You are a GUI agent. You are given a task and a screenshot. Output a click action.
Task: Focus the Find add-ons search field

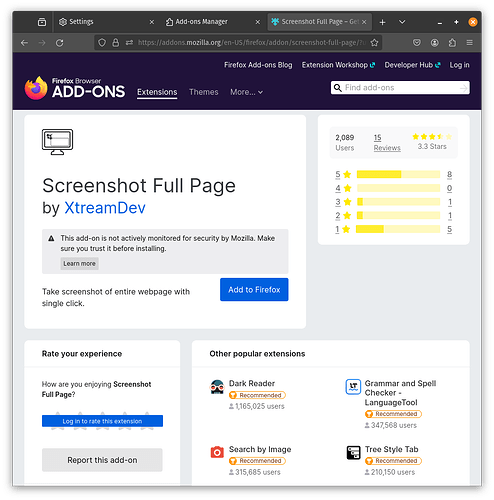pos(400,88)
